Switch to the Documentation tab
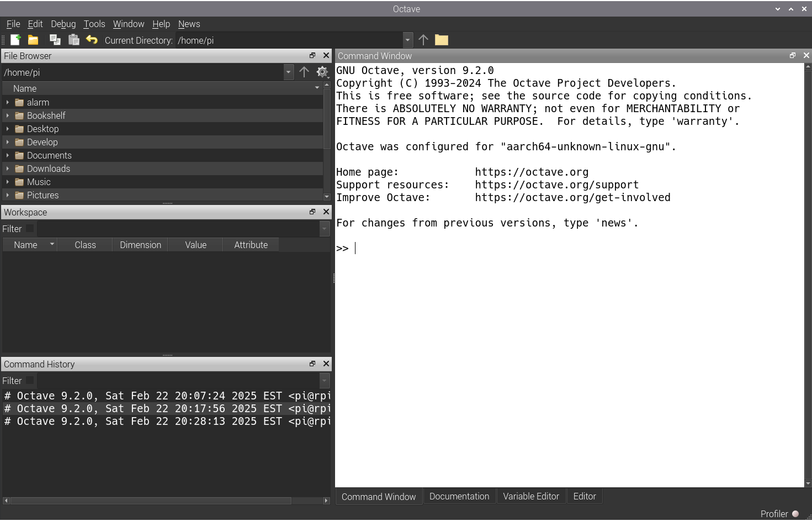Viewport: 812px width, 521px height. [459, 496]
